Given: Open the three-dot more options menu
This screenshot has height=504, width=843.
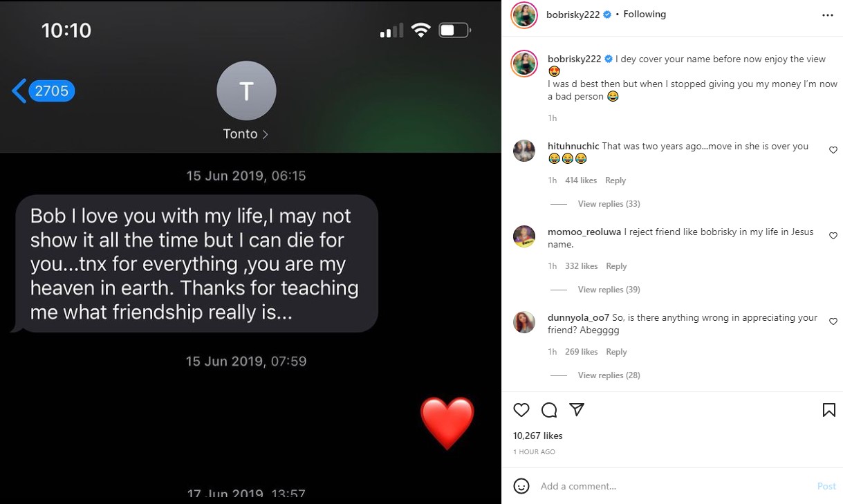Looking at the screenshot, I should tap(828, 15).
